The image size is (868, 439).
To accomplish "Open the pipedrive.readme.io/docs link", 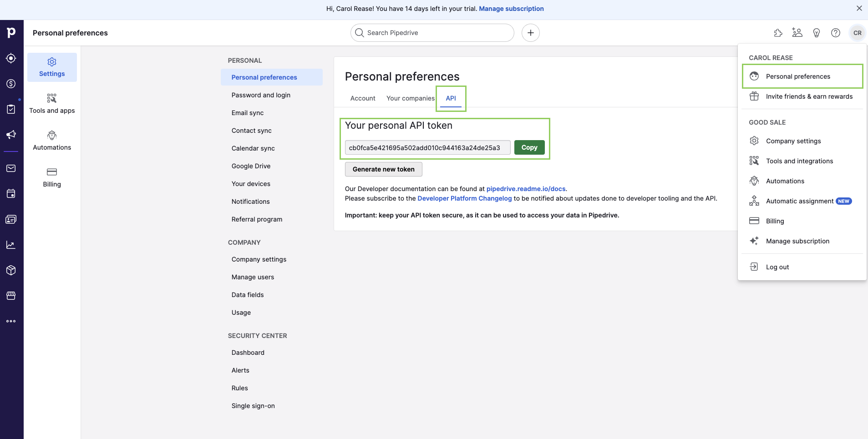I will click(526, 189).
